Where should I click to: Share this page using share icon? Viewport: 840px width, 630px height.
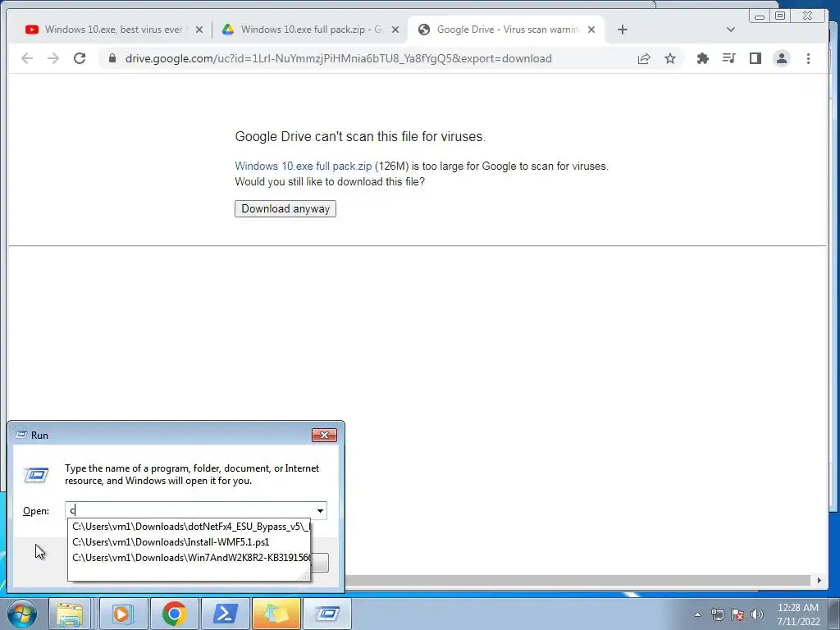644,58
